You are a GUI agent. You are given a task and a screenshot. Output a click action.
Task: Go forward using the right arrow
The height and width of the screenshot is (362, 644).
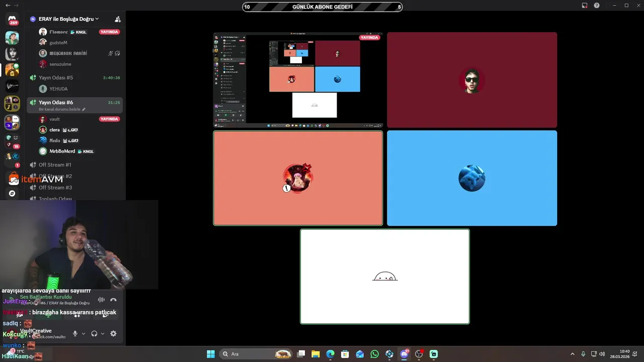click(16, 5)
